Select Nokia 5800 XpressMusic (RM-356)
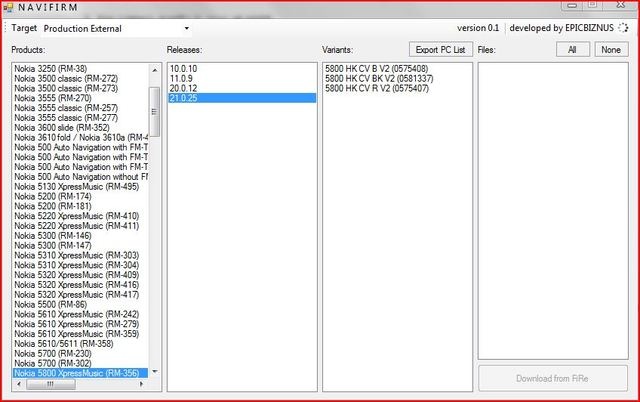This screenshot has height=402, width=640. click(x=76, y=372)
